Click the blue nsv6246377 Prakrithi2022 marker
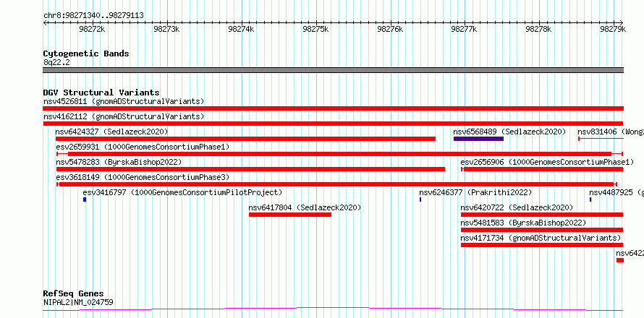644x318 pixels. (420, 199)
